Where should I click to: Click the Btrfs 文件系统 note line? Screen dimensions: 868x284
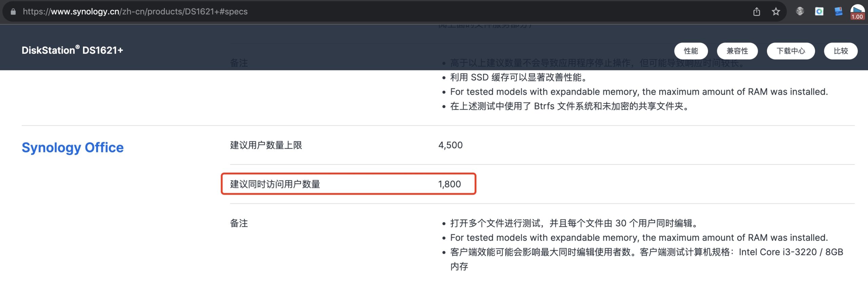coord(570,106)
